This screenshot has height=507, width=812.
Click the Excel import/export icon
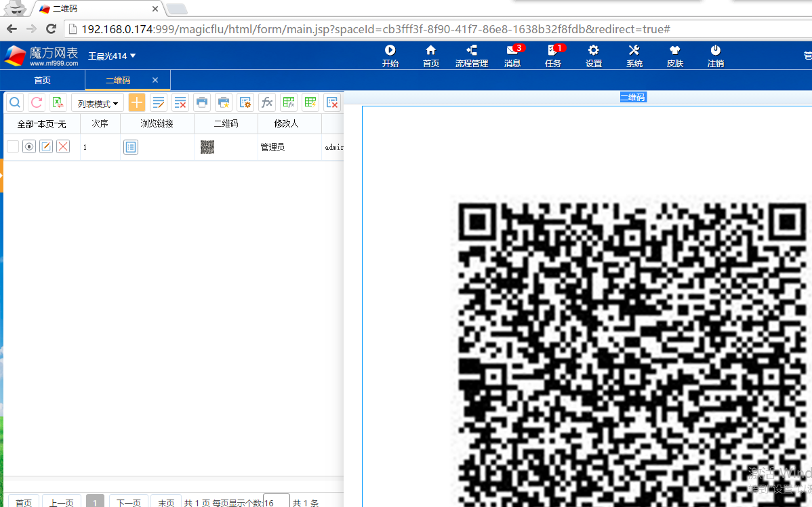pos(58,102)
